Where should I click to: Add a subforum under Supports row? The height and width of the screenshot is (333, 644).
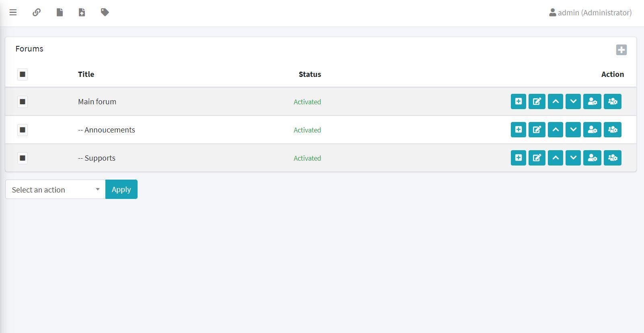coord(518,158)
